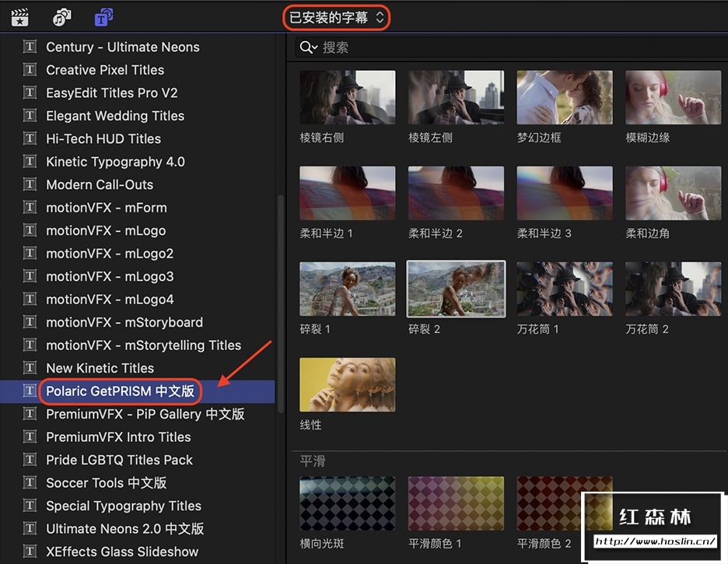Select the 线性 title thumbnail
Image resolution: width=728 pixels, height=564 pixels.
348,384
